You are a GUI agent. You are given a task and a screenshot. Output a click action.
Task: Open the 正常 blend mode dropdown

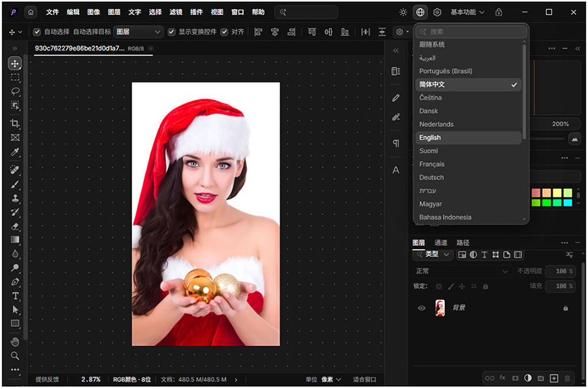tap(462, 271)
